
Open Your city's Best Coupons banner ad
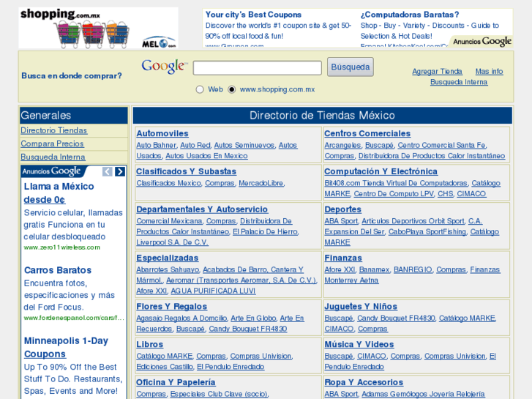point(253,15)
